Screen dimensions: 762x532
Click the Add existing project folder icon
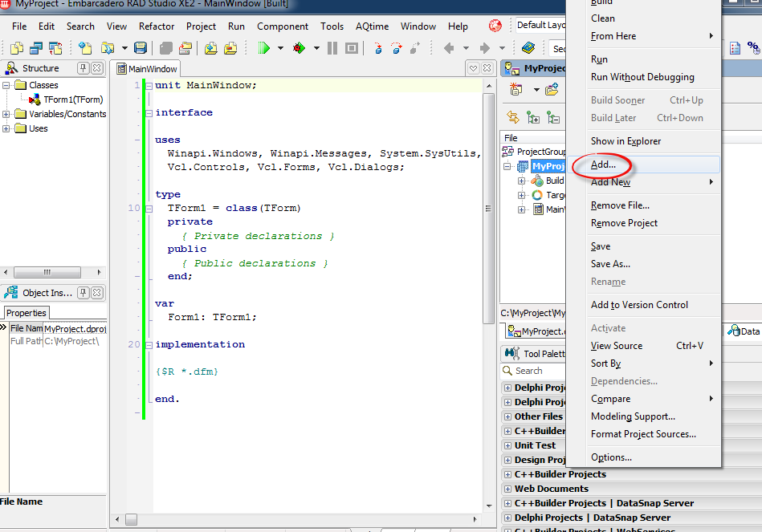point(552,89)
